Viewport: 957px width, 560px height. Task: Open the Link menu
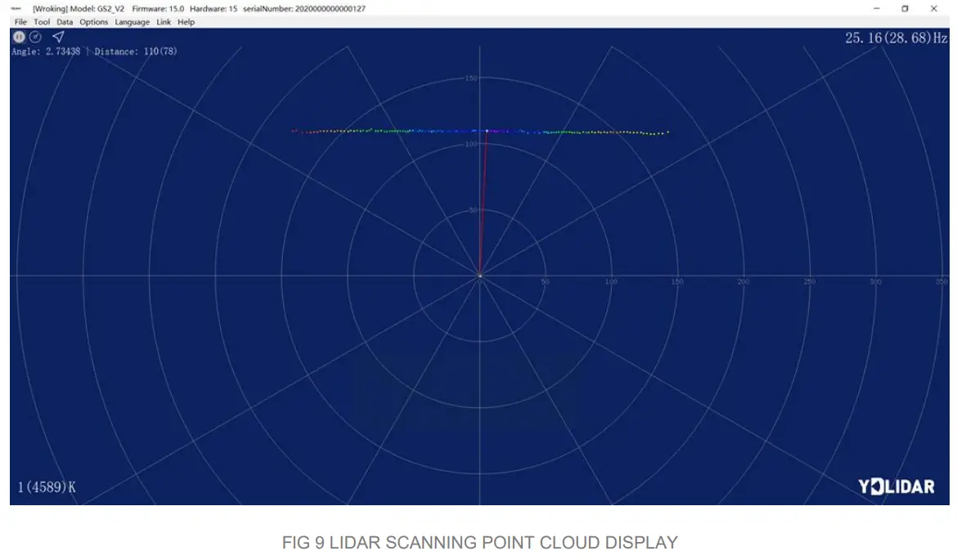(164, 22)
